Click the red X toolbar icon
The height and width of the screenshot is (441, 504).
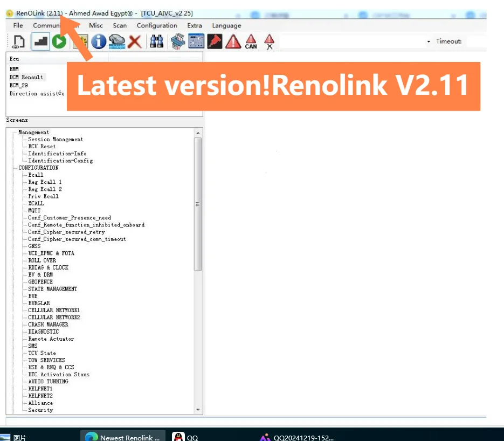pyautogui.click(x=135, y=42)
